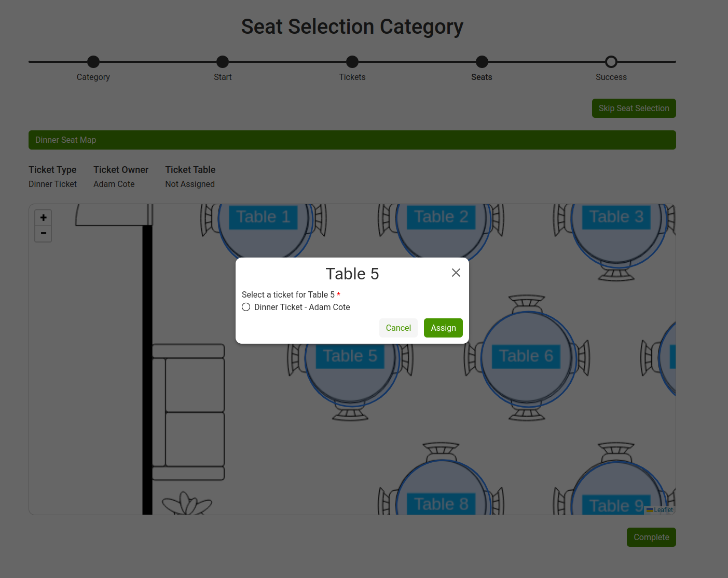Open the Dinner Seat Map header

click(x=352, y=140)
